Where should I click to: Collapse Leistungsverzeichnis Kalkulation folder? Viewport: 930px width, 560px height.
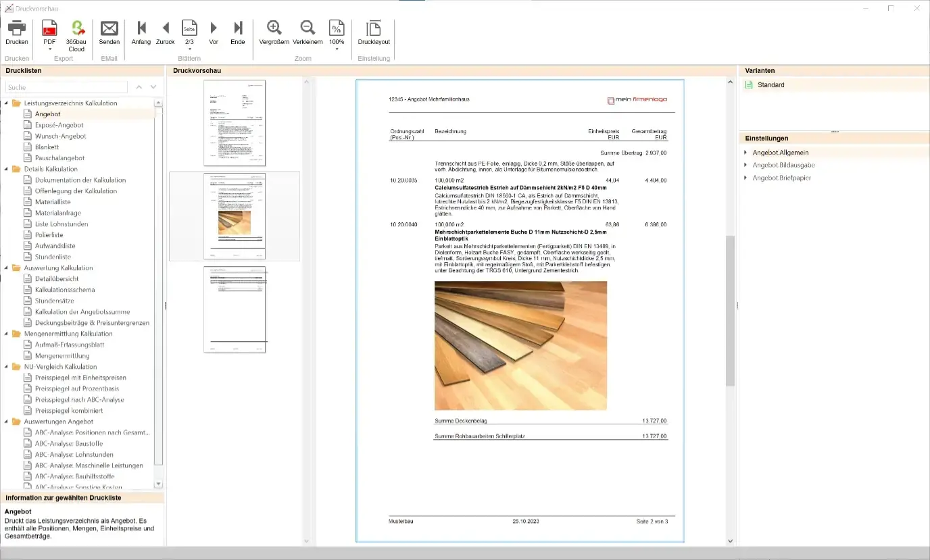(6, 103)
